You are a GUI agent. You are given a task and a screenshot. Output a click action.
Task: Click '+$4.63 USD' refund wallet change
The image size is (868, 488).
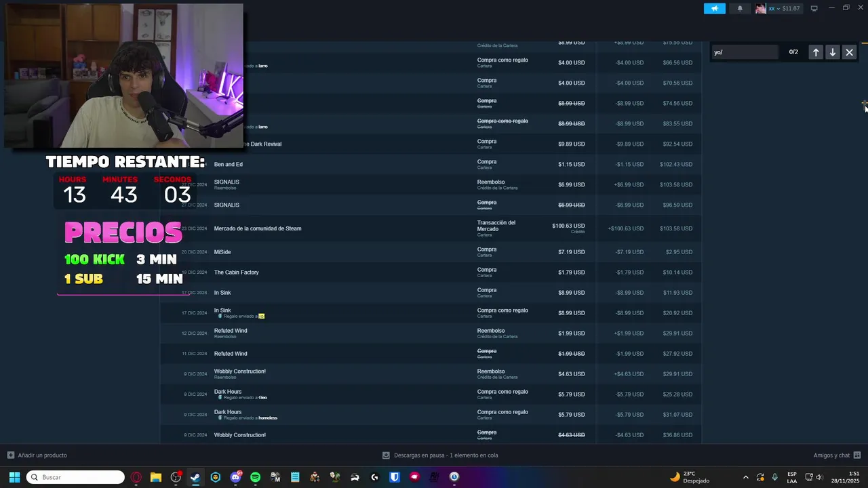[x=629, y=374]
